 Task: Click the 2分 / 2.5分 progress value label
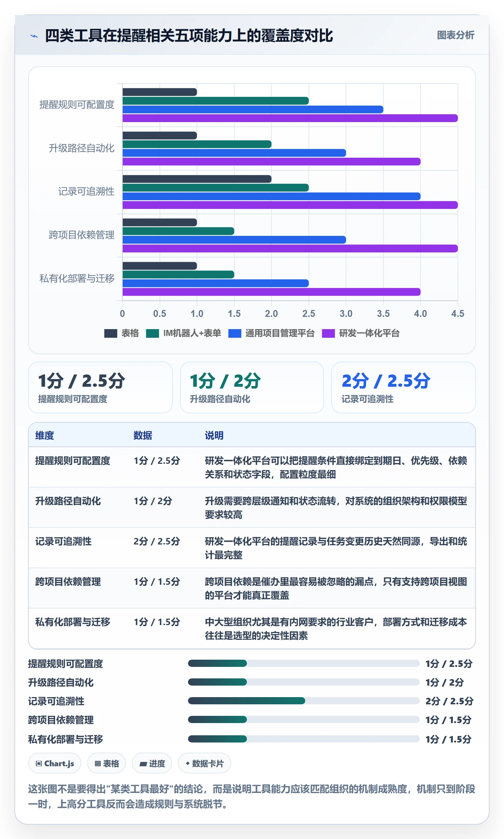449,701
